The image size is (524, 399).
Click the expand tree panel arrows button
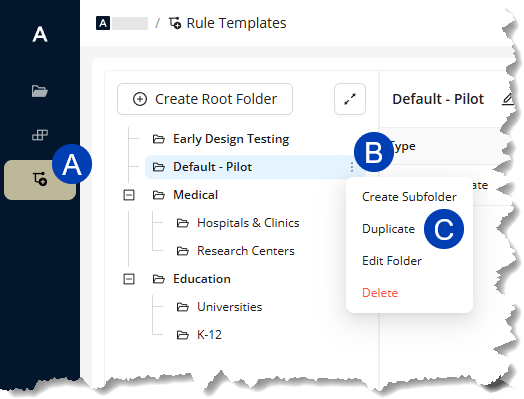coord(350,99)
